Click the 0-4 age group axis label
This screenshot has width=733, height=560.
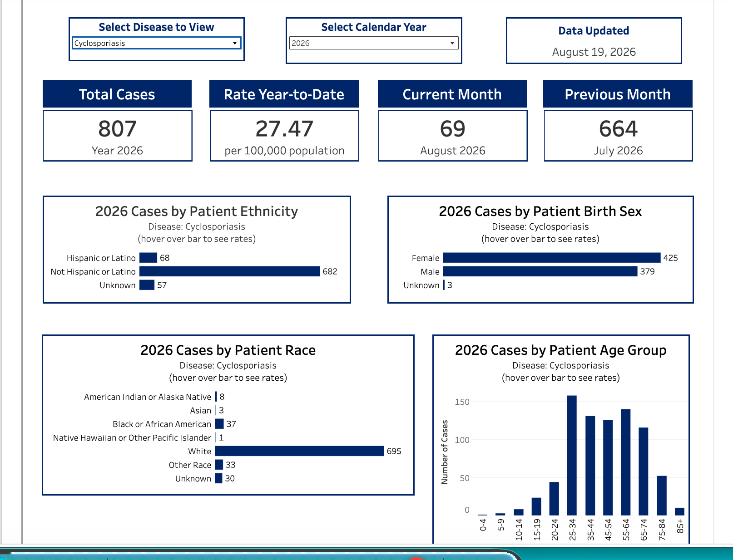click(483, 525)
